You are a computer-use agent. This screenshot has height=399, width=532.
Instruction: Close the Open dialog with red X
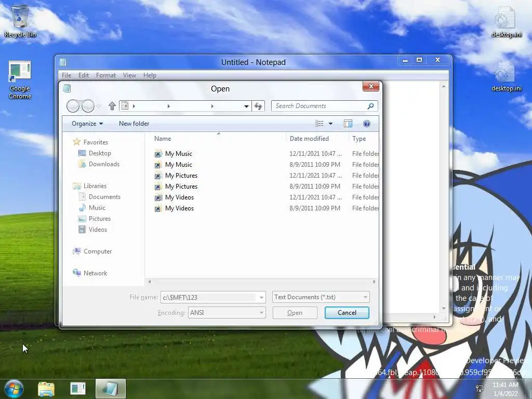[x=371, y=86]
